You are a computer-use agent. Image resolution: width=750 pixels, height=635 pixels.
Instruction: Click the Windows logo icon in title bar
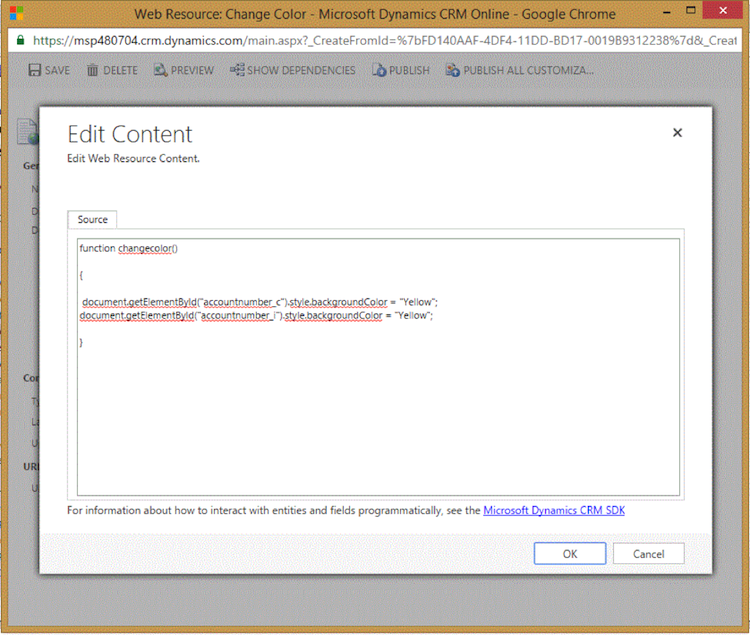click(16, 13)
